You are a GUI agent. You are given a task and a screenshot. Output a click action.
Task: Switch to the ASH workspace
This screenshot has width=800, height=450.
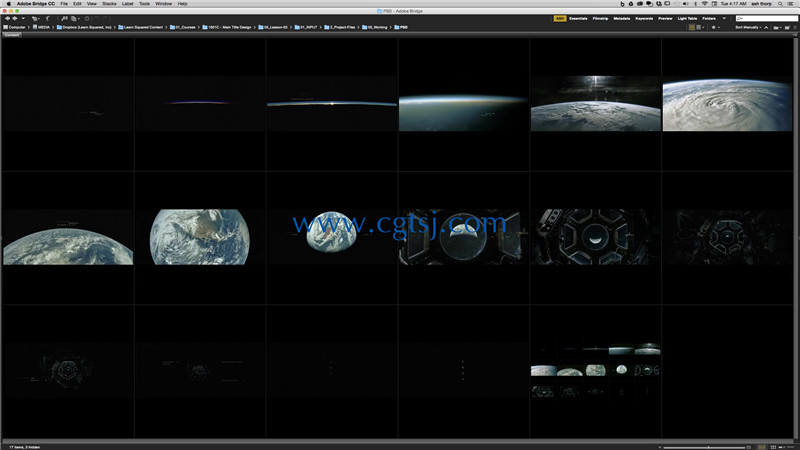(560, 18)
